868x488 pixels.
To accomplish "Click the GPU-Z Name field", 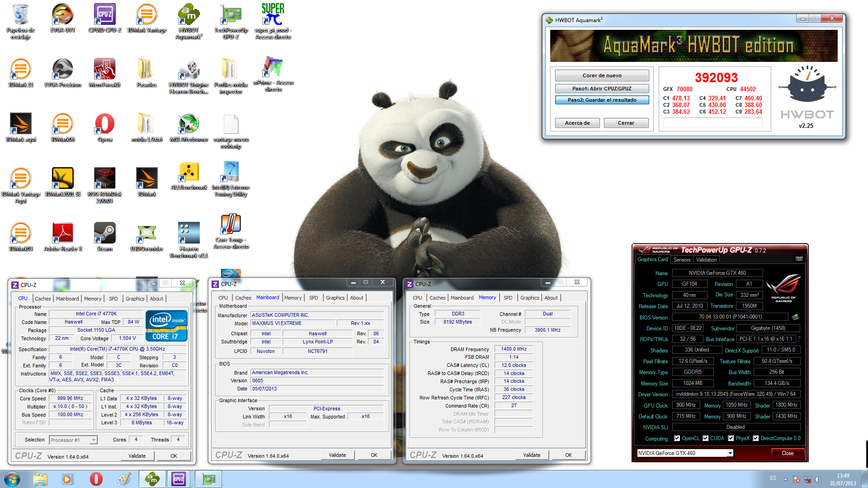I will click(717, 273).
